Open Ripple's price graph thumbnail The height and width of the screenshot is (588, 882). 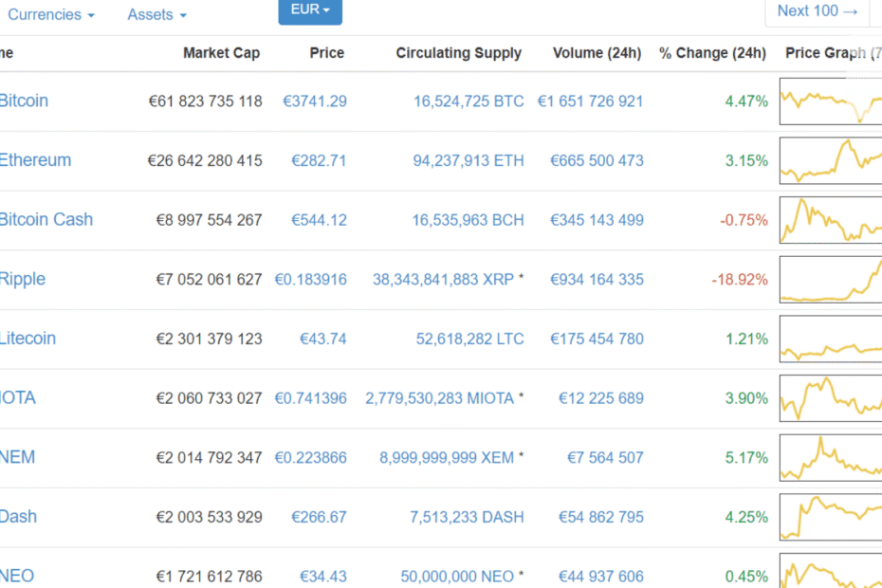tap(831, 279)
